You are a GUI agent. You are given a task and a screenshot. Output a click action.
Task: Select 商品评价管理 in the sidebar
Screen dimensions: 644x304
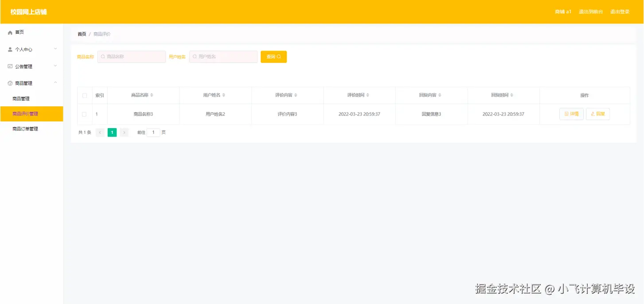(31, 114)
